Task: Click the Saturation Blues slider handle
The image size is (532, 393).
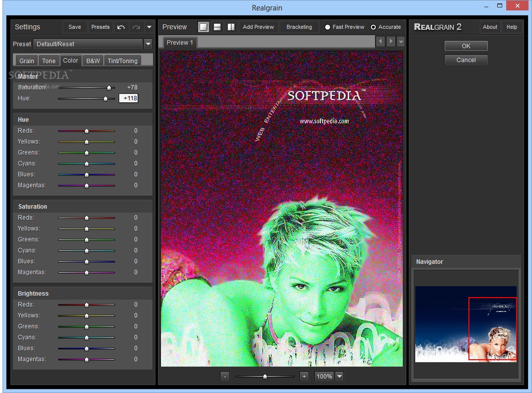Action: pos(86,262)
